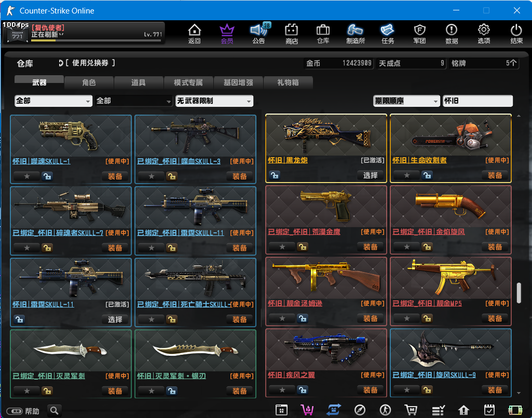Toggle lock on 黑龙炮 card
This screenshot has width=532, height=418.
point(275,175)
